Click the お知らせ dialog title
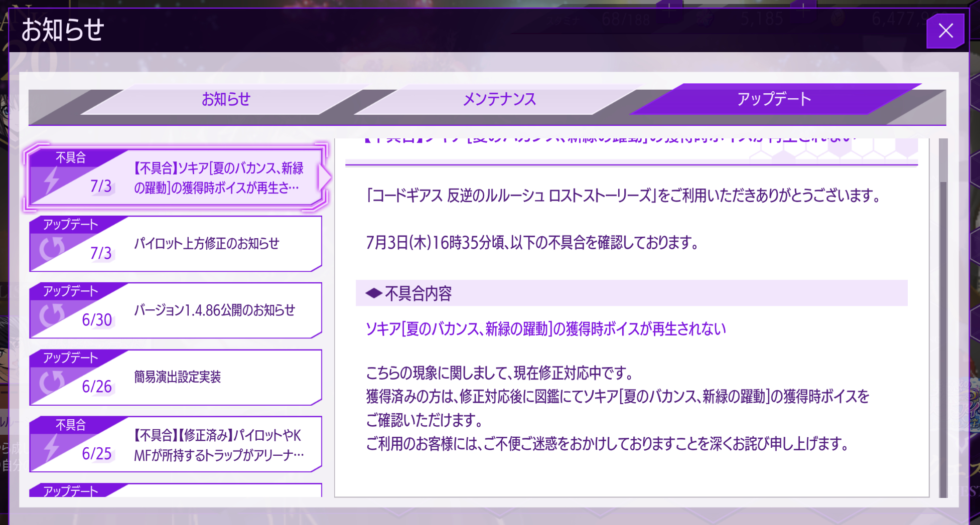Image resolution: width=980 pixels, height=525 pixels. point(63,30)
